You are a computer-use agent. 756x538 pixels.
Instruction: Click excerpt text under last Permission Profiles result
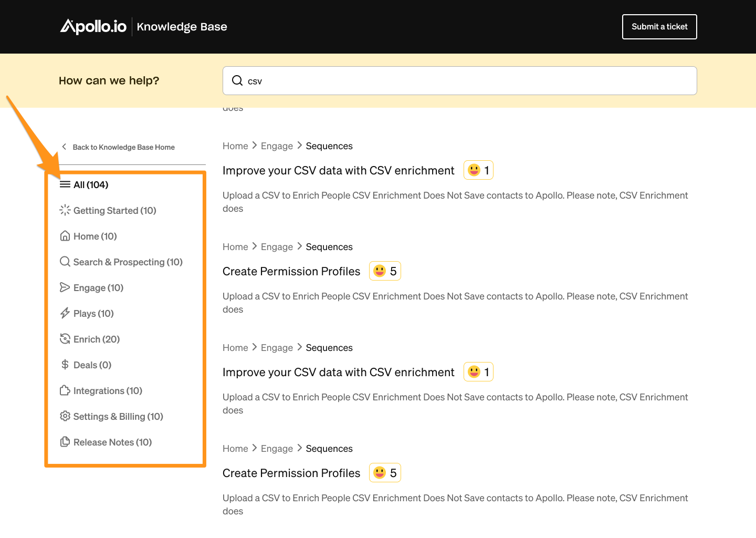click(455, 504)
